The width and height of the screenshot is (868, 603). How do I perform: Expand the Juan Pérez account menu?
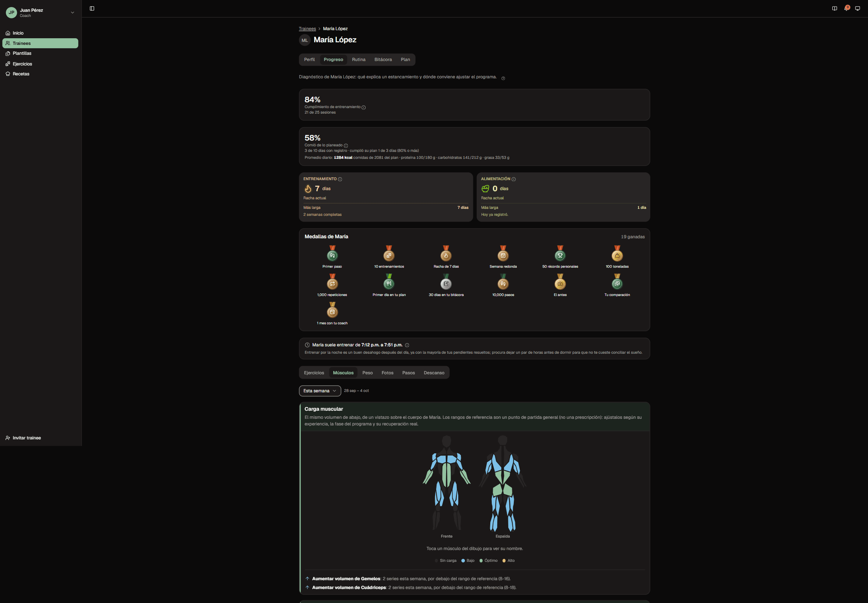40,13
